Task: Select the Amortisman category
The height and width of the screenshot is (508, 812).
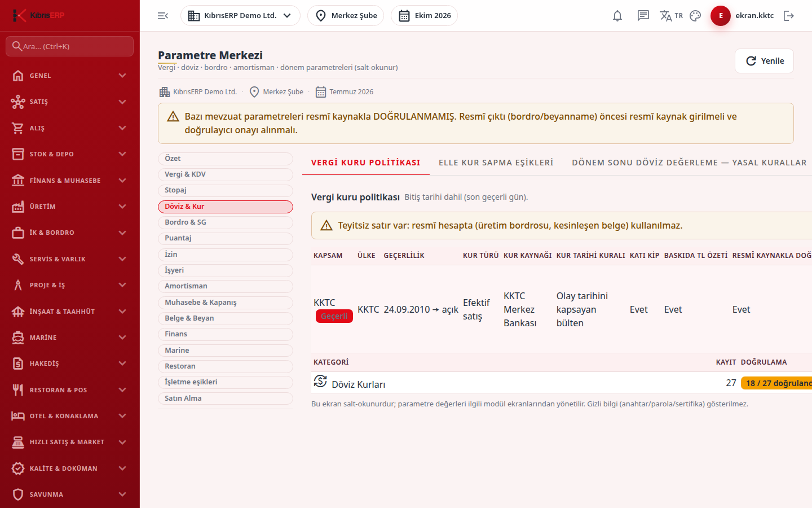Action: tap(226, 286)
